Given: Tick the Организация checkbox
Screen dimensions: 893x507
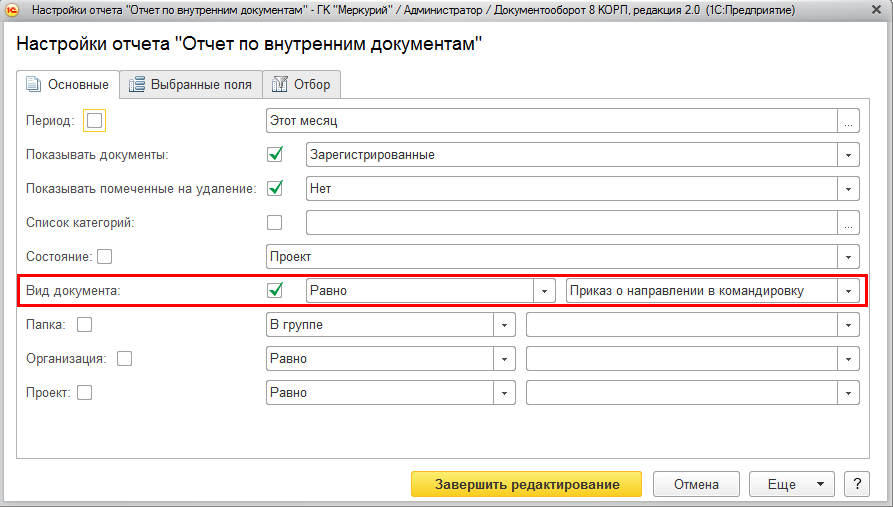Looking at the screenshot, I should coord(125,359).
